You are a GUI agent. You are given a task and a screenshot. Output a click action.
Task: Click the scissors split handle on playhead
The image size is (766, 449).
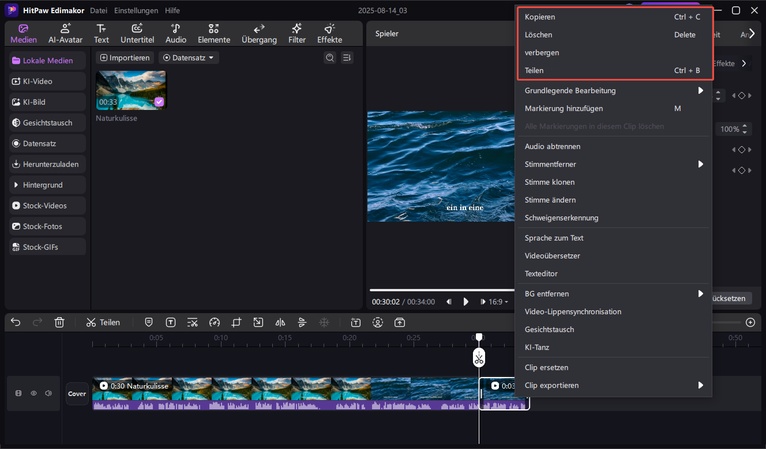coord(479,358)
